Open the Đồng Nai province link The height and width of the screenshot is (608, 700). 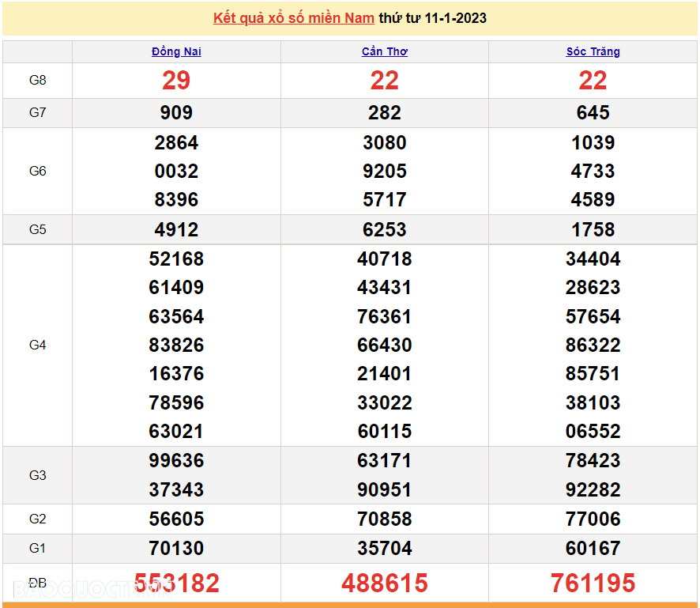(176, 51)
